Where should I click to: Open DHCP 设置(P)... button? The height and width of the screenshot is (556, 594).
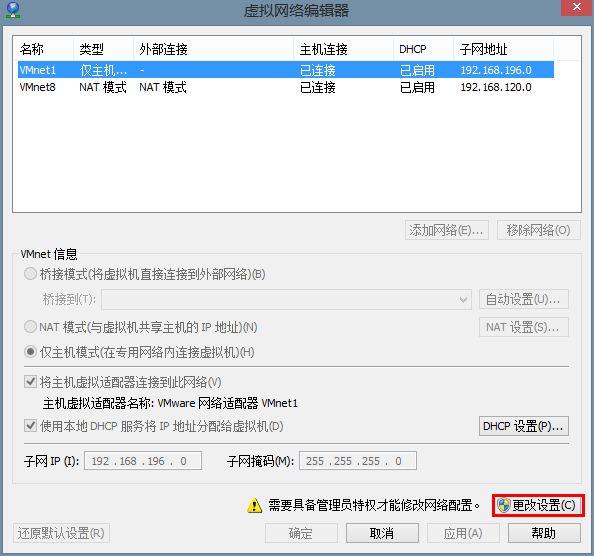524,426
